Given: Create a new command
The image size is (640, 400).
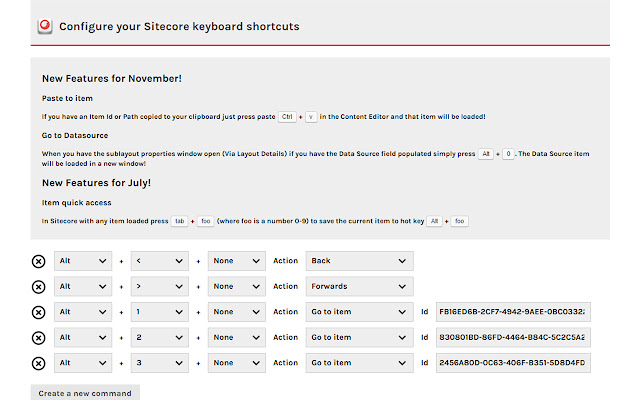Looking at the screenshot, I should tap(85, 393).
